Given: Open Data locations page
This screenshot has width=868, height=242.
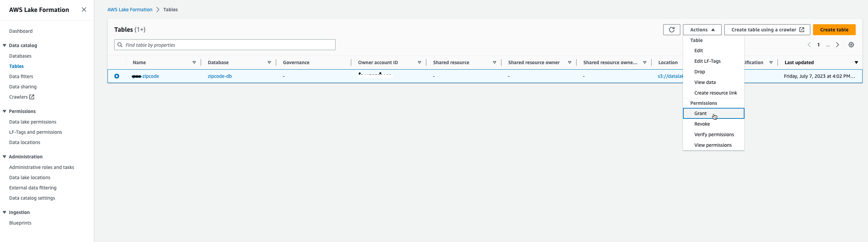Looking at the screenshot, I should tap(25, 142).
